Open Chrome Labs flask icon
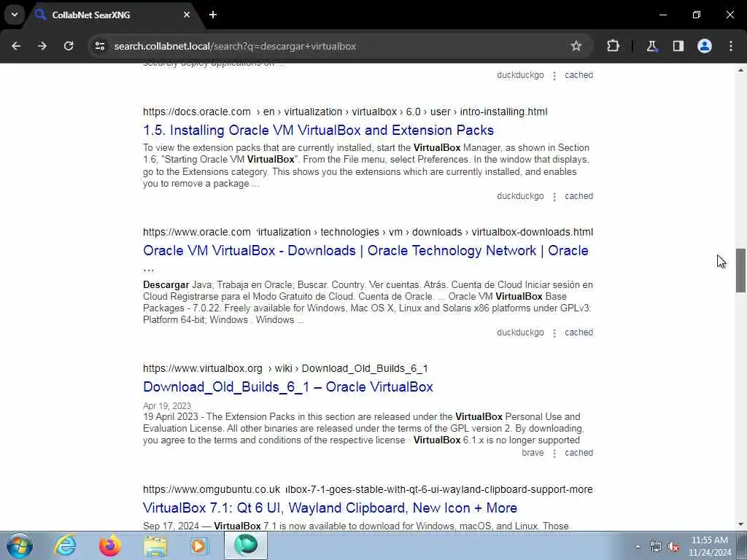Image resolution: width=747 pixels, height=560 pixels. tap(651, 46)
